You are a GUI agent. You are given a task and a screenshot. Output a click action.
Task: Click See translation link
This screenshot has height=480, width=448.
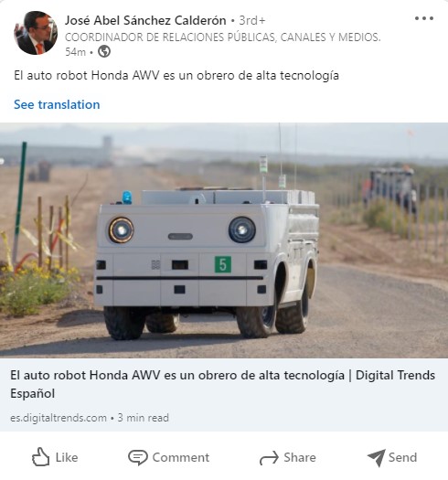(57, 105)
